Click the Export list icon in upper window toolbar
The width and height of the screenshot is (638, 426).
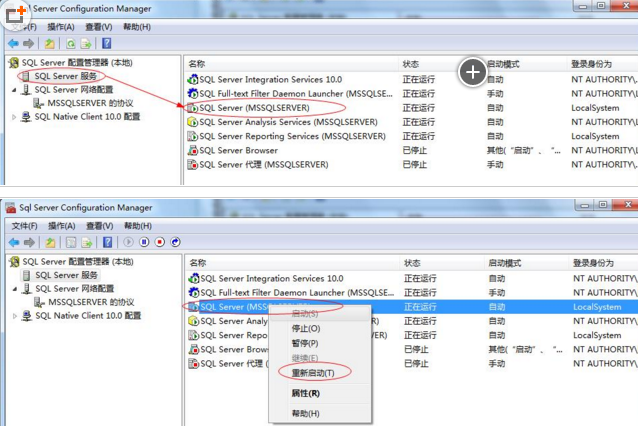86,43
